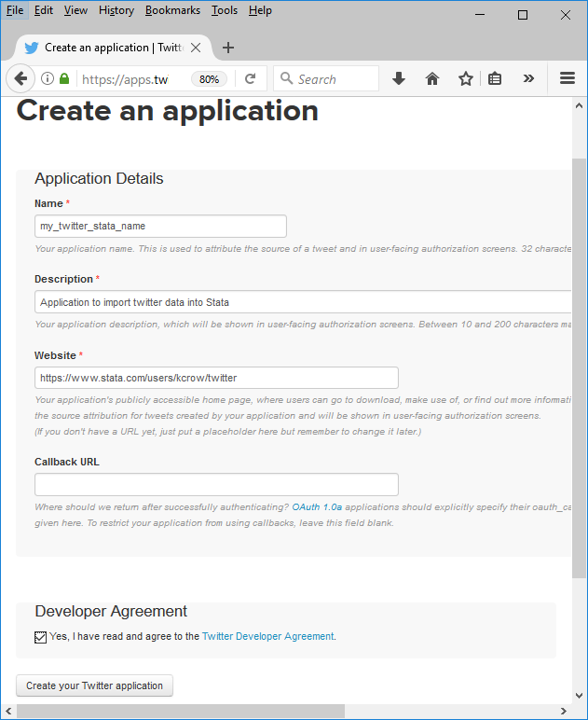Click the horizontal scrollbar left arrow

[7, 711]
